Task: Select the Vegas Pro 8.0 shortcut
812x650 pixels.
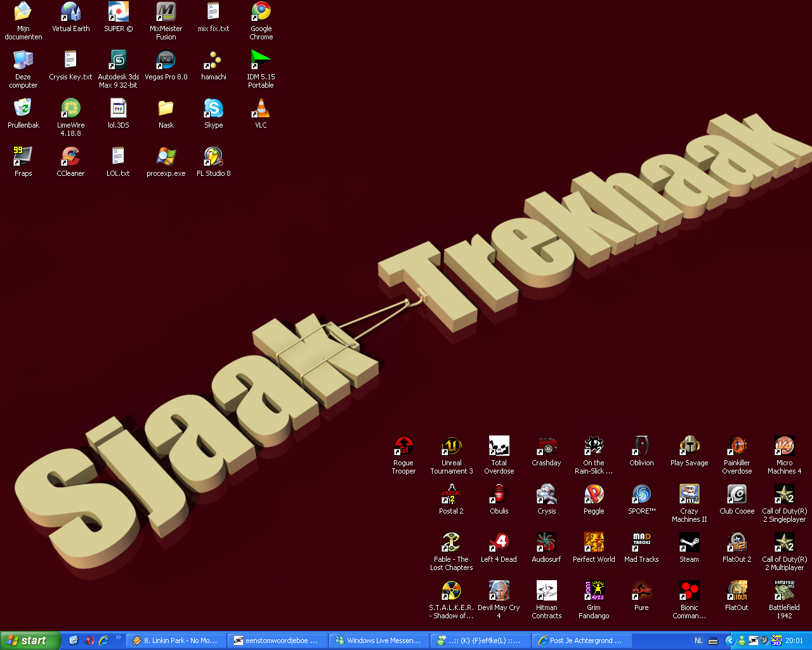Action: pos(166,60)
